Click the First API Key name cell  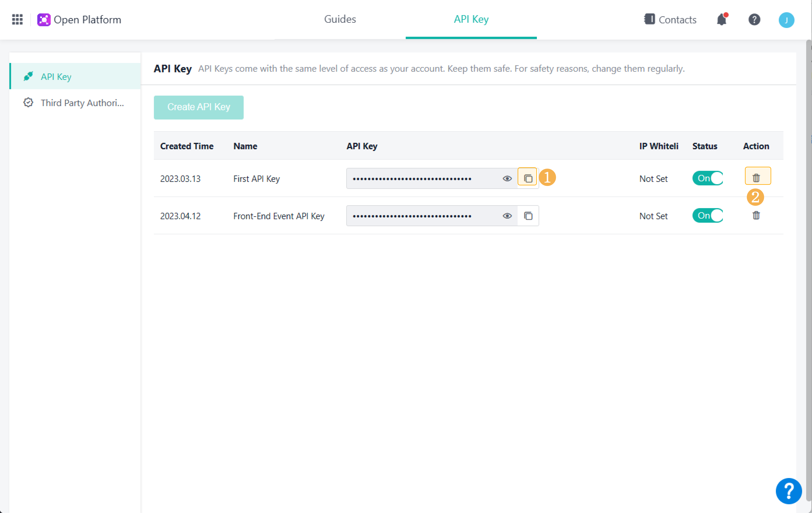point(256,179)
